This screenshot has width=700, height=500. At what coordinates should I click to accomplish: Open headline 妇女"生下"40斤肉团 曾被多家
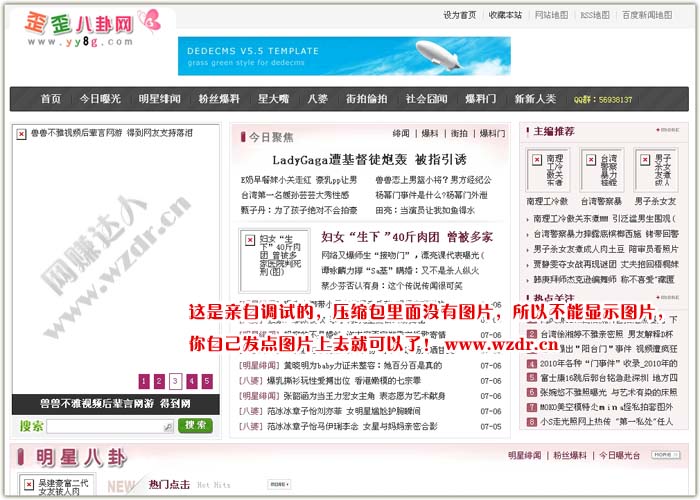tap(407, 237)
